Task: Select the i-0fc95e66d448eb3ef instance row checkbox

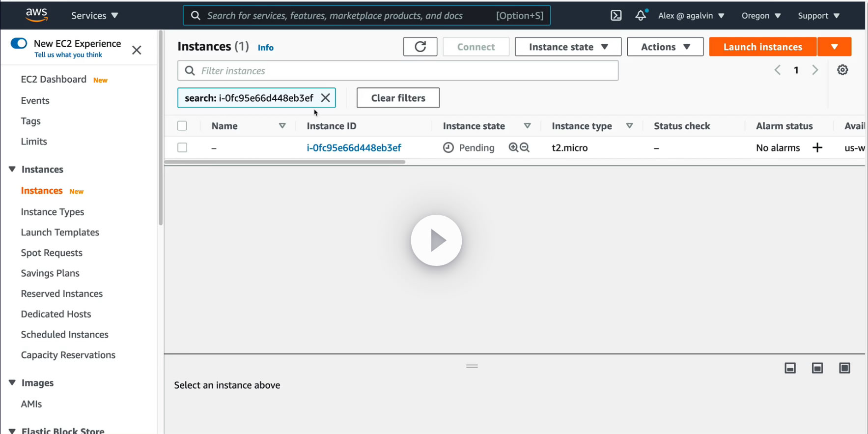Action: coord(182,147)
